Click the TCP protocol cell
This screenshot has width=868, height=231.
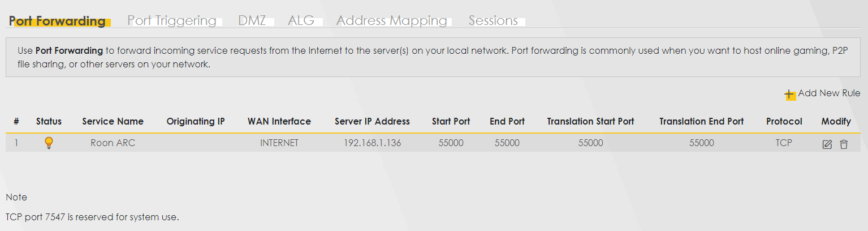coord(784,143)
